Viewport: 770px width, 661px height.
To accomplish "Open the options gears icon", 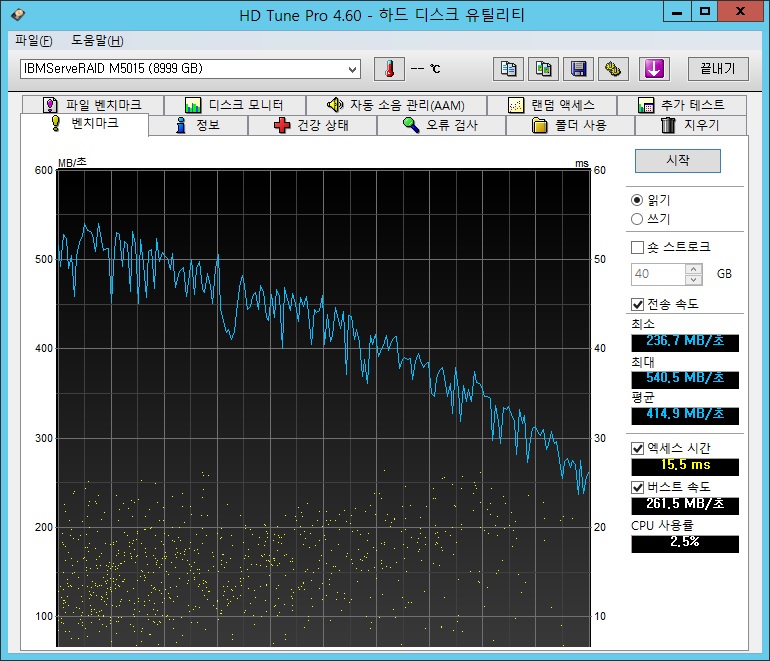I will pyautogui.click(x=613, y=69).
